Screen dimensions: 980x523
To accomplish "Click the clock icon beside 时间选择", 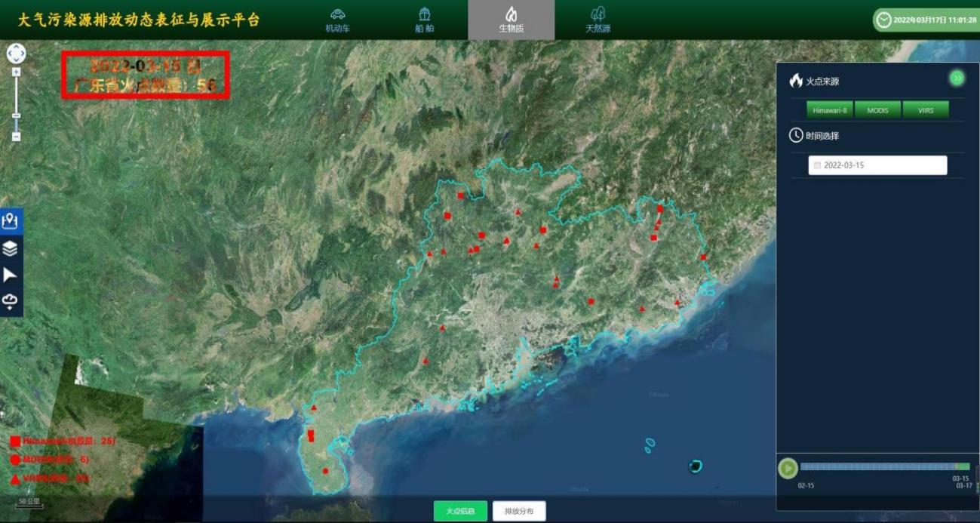I will [x=796, y=135].
